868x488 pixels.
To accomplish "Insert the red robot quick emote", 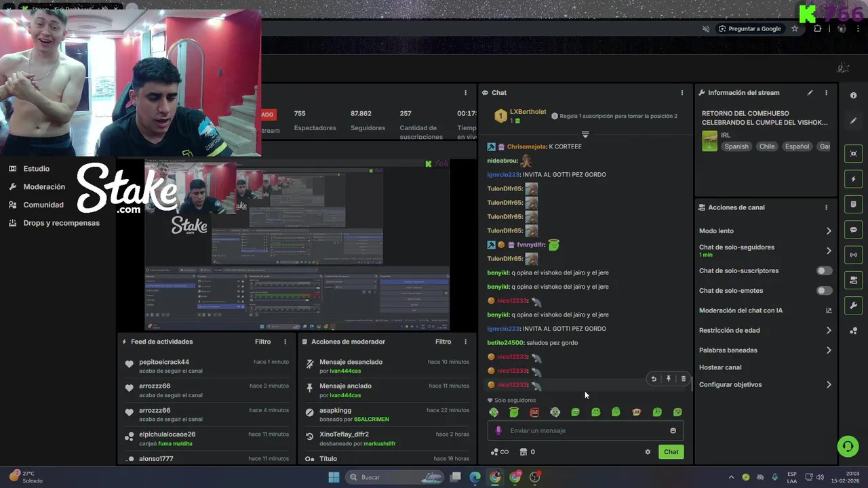I will pos(534,412).
